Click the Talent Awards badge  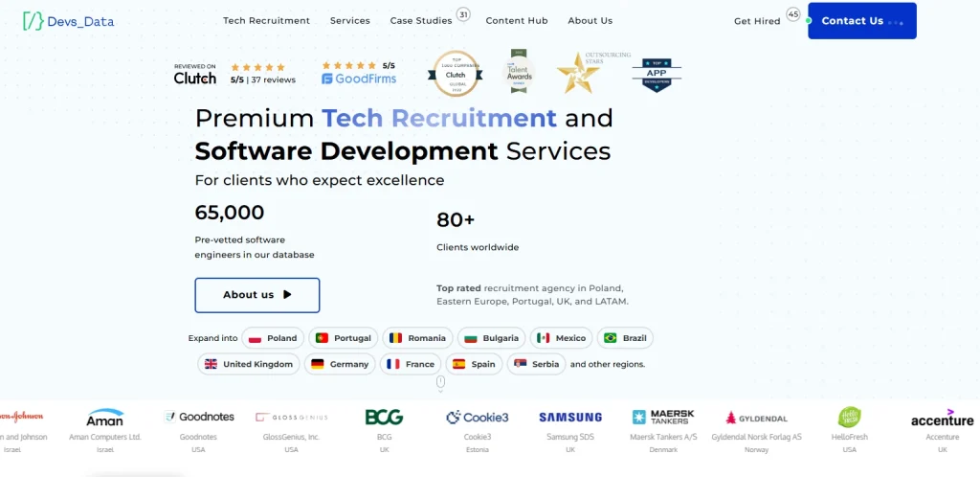519,71
